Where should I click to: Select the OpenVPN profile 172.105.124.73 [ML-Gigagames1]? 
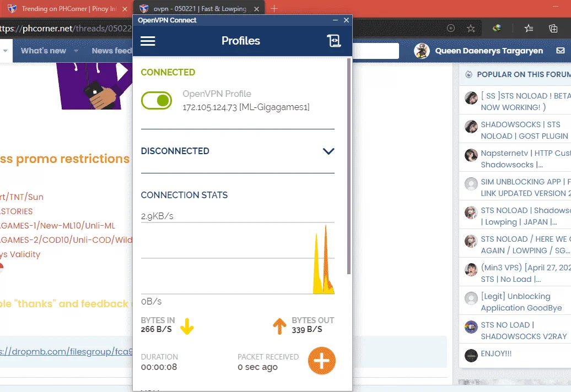246,107
